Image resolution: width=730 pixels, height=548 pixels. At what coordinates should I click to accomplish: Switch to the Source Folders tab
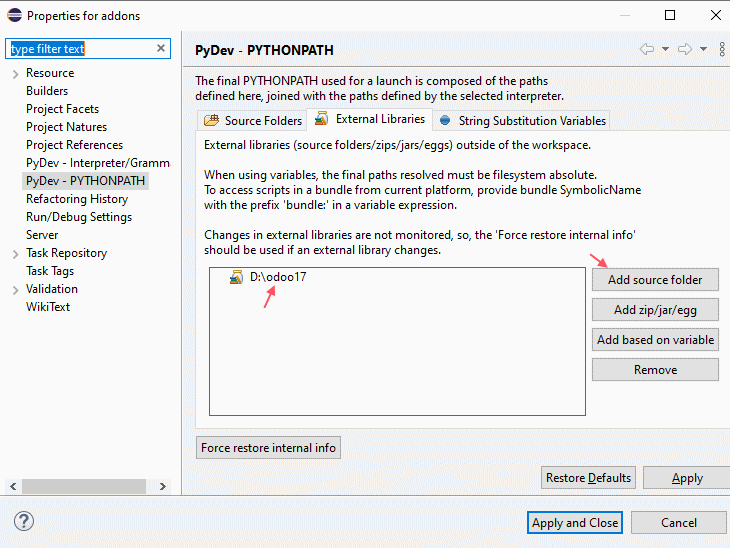pos(252,121)
